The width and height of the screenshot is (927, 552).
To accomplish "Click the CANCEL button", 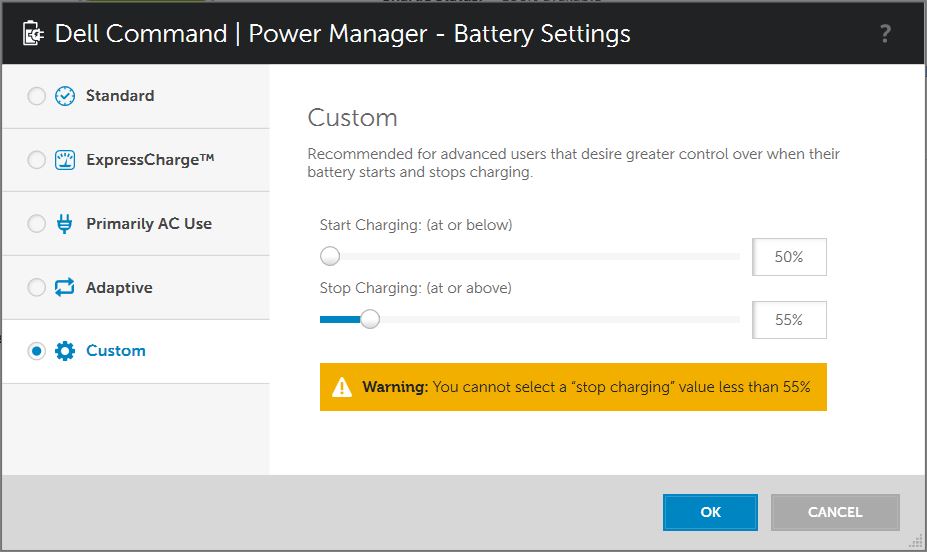I will click(835, 512).
